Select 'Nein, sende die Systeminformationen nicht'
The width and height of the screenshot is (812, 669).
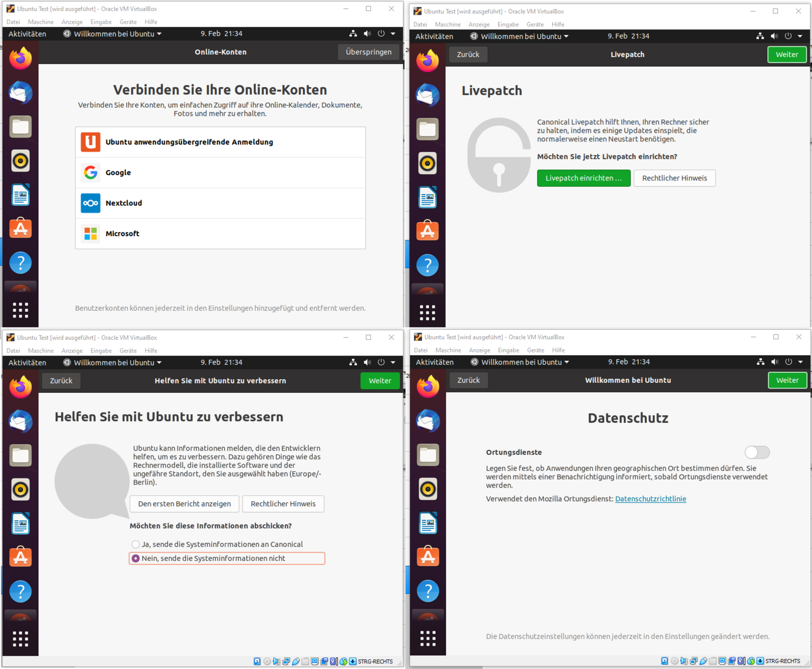[136, 559]
